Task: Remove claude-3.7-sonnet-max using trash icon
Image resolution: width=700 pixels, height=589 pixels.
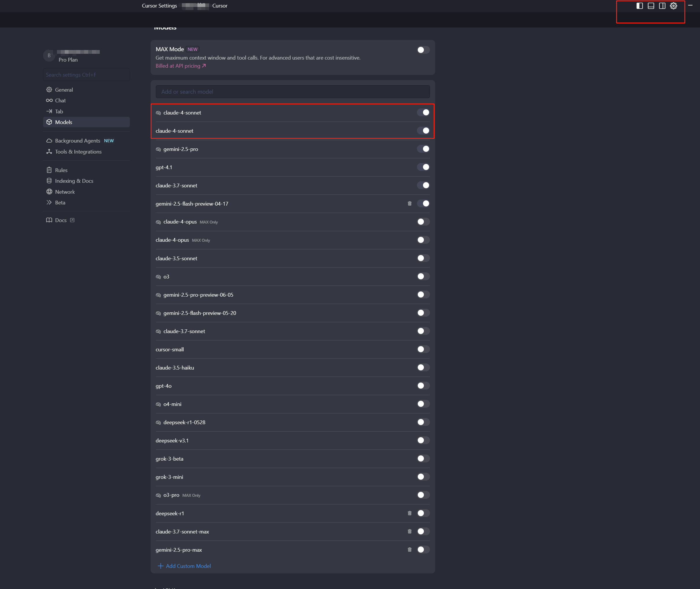Action: coord(409,531)
